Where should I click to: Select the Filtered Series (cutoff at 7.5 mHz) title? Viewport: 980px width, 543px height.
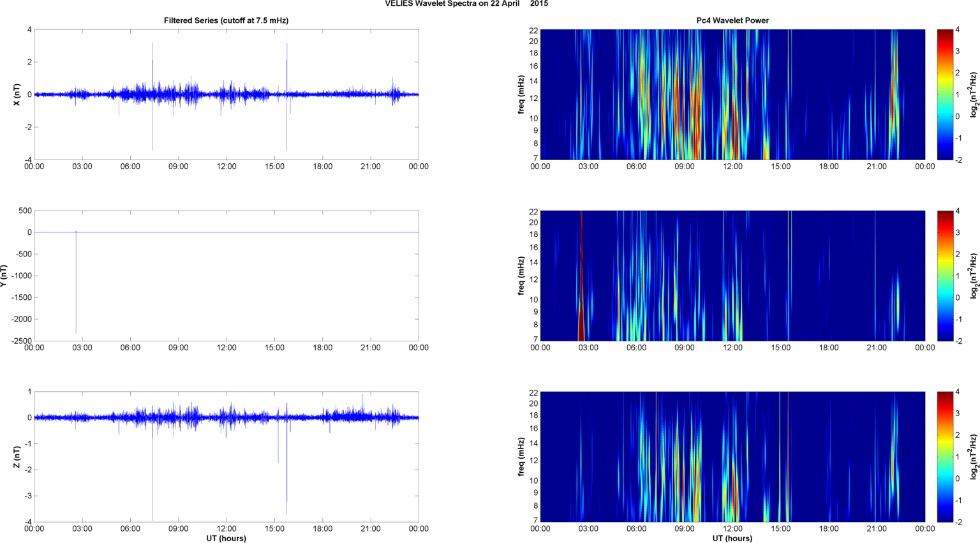(x=226, y=20)
